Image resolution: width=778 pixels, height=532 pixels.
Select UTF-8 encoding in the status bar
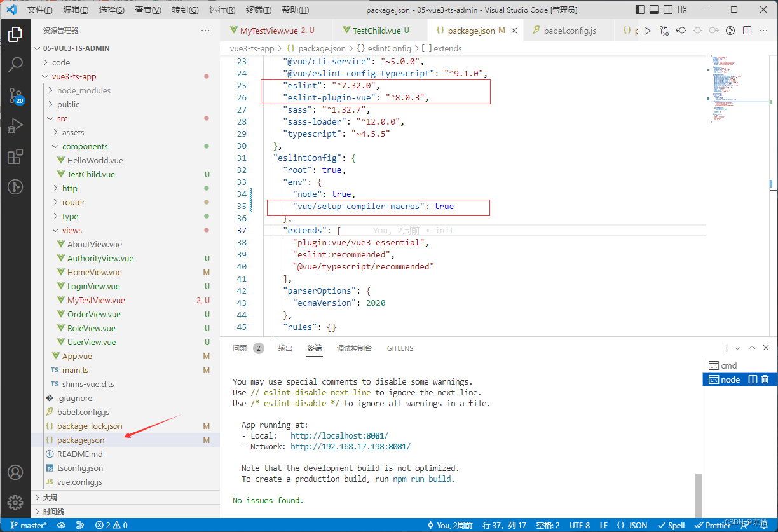tap(580, 525)
